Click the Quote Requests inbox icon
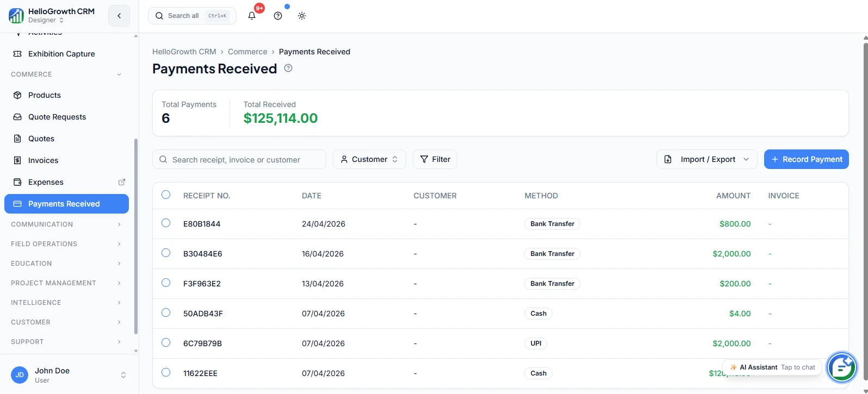Image resolution: width=868 pixels, height=394 pixels. pyautogui.click(x=17, y=117)
